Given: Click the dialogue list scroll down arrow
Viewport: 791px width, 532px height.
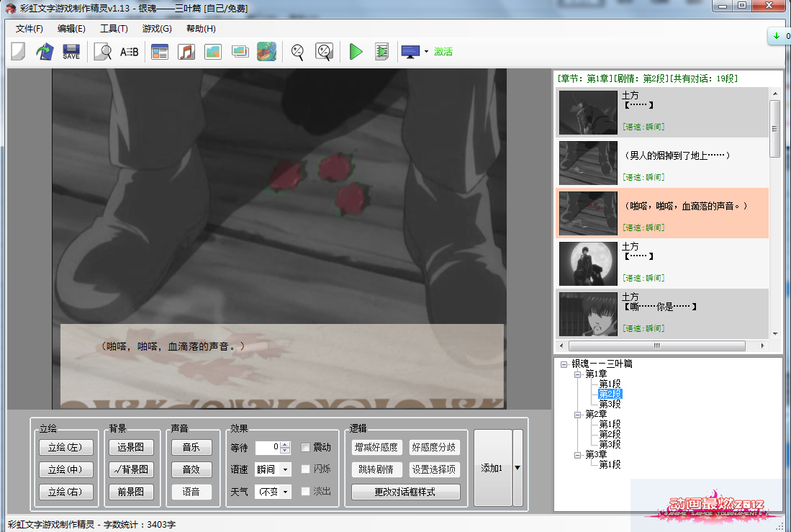Looking at the screenshot, I should (x=775, y=333).
